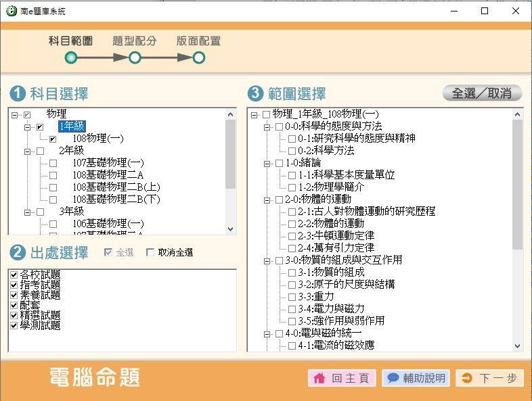The height and width of the screenshot is (401, 532).
Task: Check 3-2:原子的尺度與結構 checkbox
Action: [292, 285]
